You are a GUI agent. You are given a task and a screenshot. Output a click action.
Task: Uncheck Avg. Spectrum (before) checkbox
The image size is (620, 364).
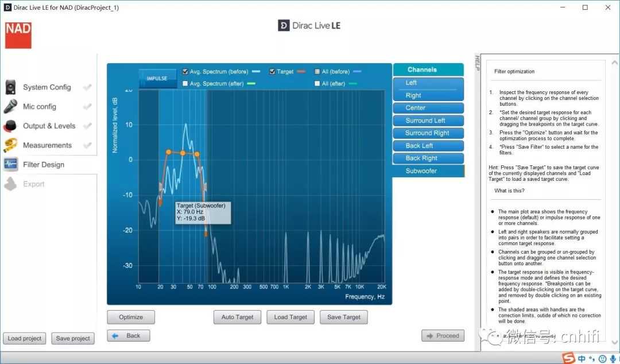click(x=185, y=72)
